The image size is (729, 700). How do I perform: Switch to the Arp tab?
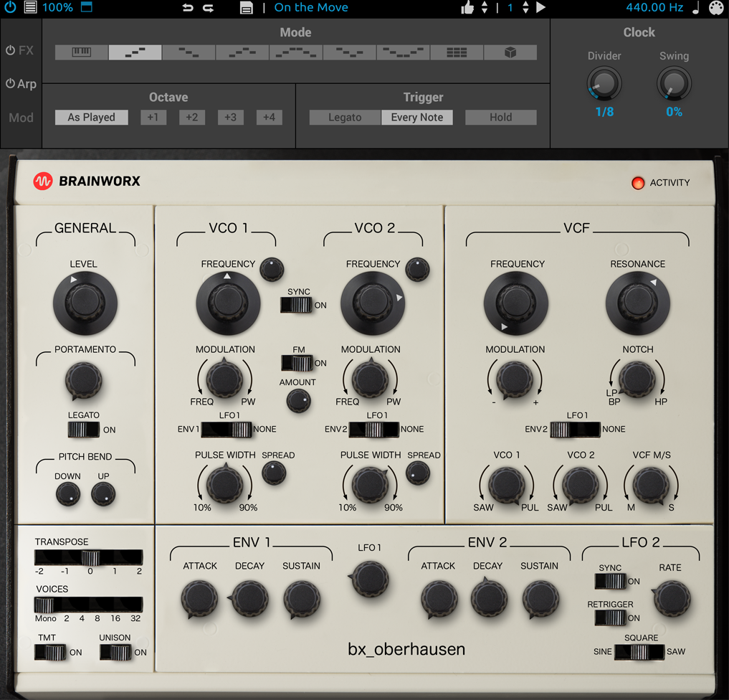(21, 83)
